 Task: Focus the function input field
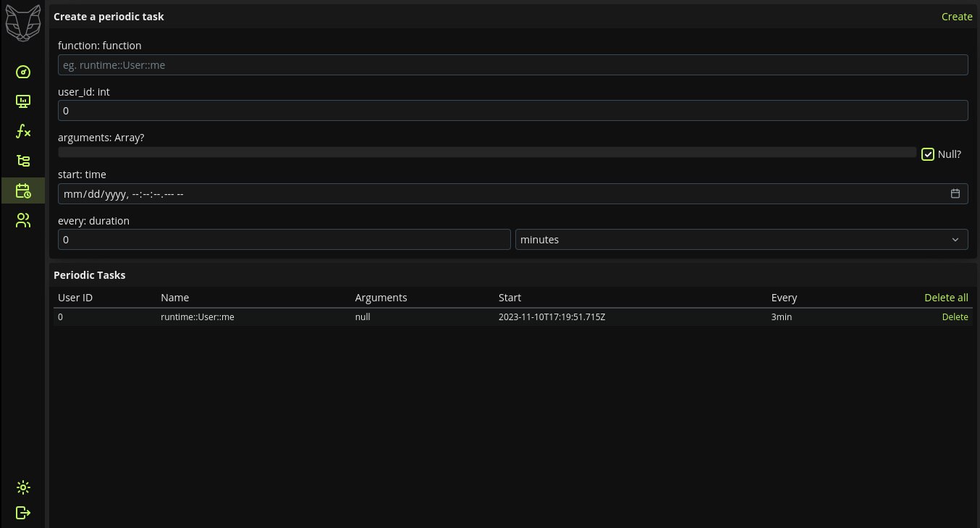(x=512, y=65)
